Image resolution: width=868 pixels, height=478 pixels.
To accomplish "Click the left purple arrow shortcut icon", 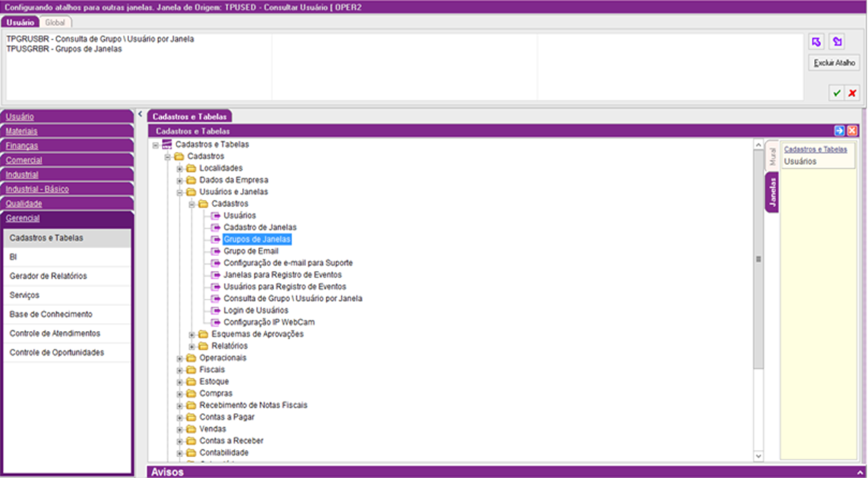I will (816, 41).
